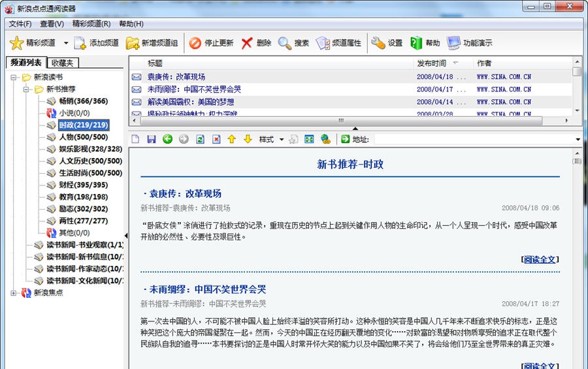This screenshot has width=588, height=369.
Task: Open the address bar dropdown arrow
Action: pyautogui.click(x=578, y=140)
